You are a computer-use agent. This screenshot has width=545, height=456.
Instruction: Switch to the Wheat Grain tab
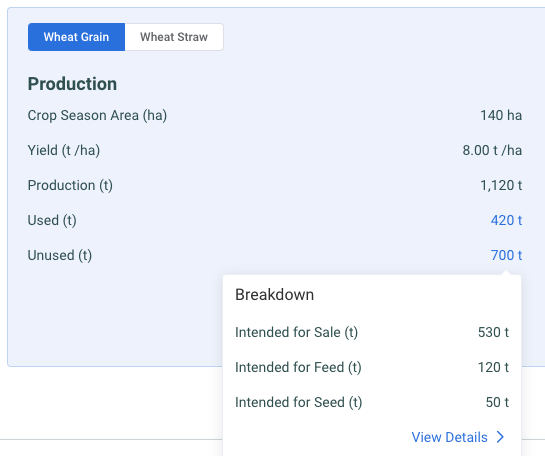point(76,37)
